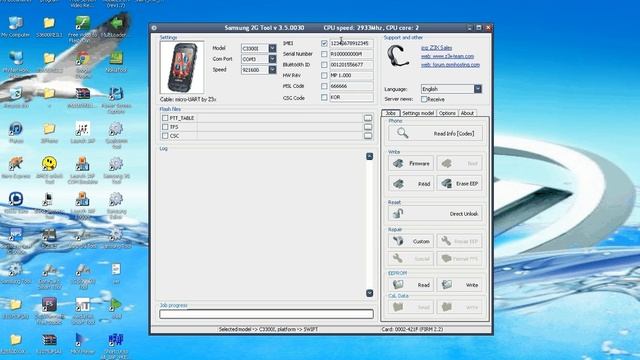Click the Read button under Write section
The height and width of the screenshot is (360, 640).
(411, 184)
